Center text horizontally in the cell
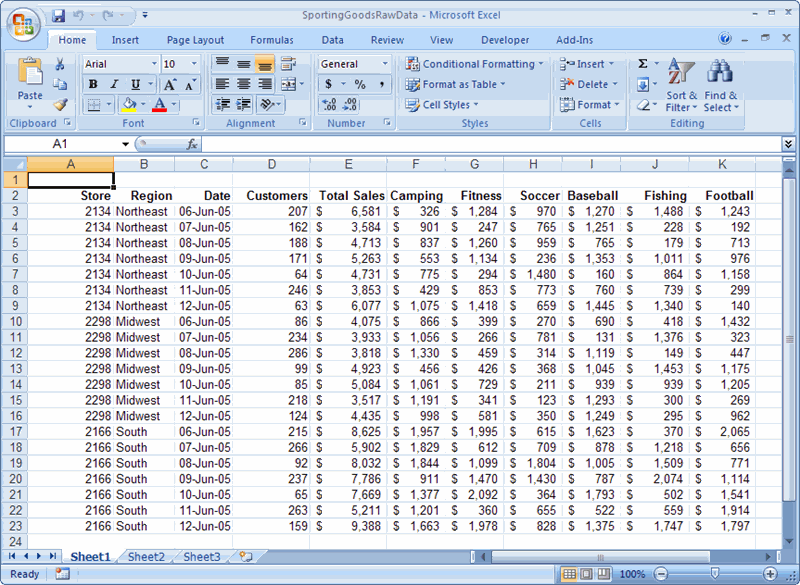Viewport: 800px width, 585px height. 244,84
